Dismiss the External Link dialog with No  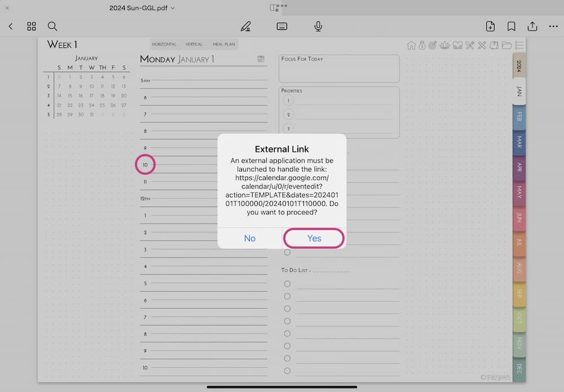tap(250, 238)
